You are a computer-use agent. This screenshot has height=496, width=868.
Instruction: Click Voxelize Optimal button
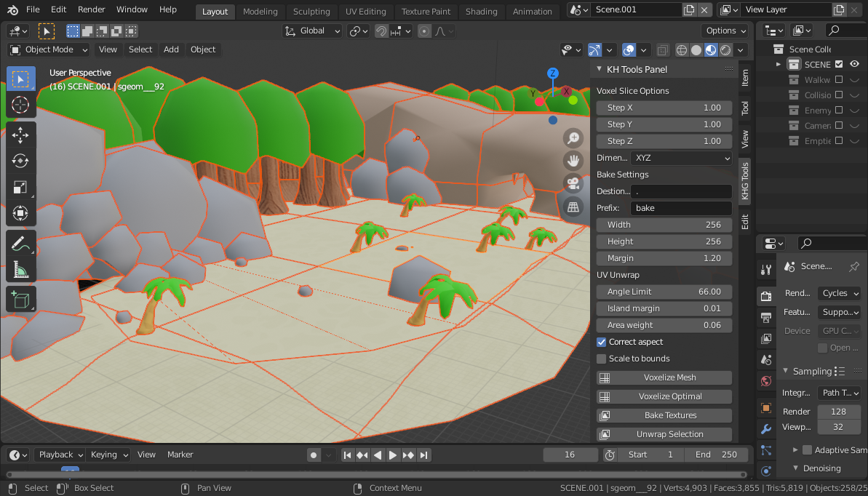664,397
